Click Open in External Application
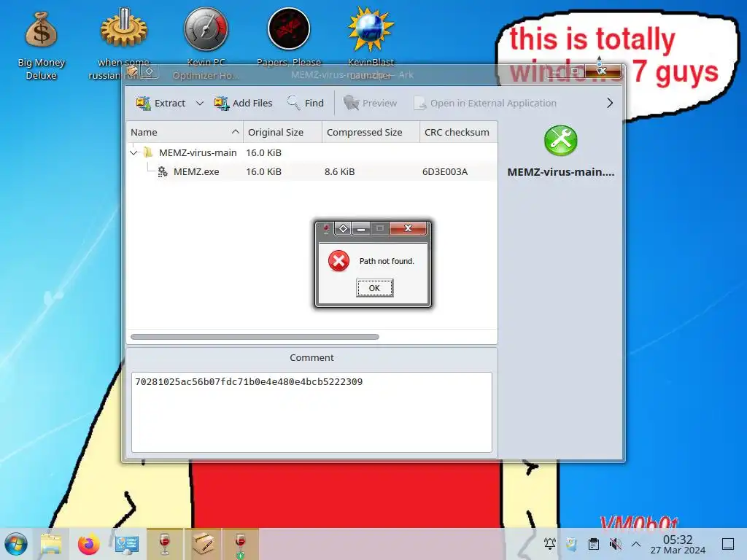The image size is (747, 560). click(485, 103)
